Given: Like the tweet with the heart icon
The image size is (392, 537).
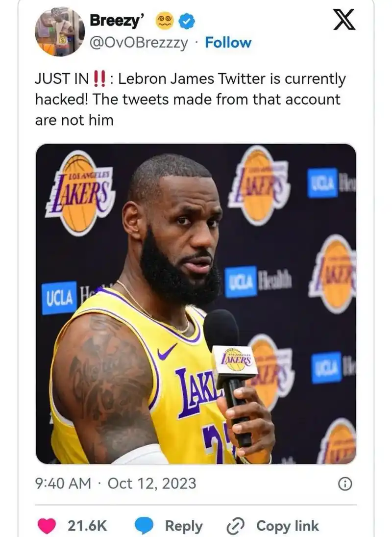Looking at the screenshot, I should point(48,526).
